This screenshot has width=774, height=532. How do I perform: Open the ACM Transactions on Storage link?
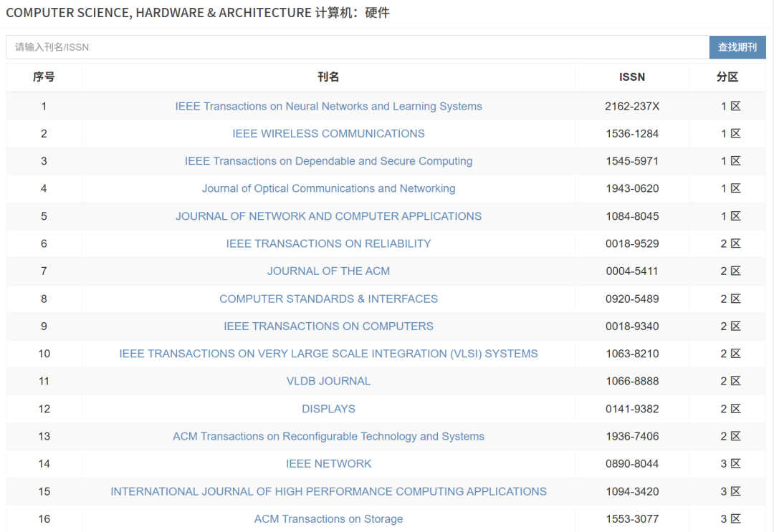[x=328, y=518]
